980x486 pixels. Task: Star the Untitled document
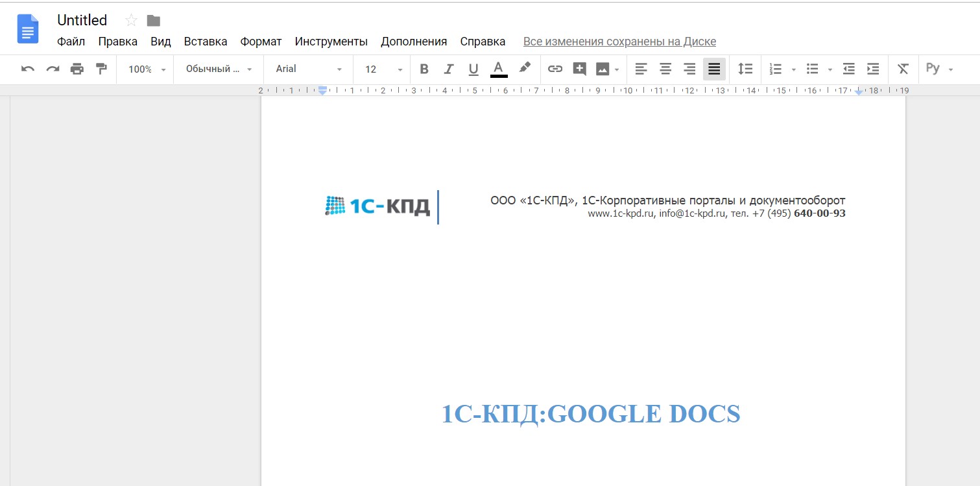131,21
